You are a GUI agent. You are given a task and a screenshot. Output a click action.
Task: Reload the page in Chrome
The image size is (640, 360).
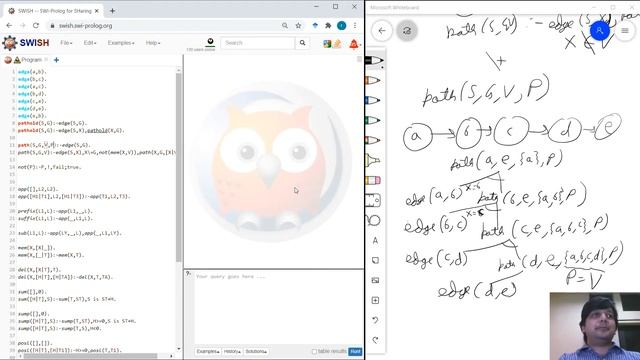(x=36, y=25)
